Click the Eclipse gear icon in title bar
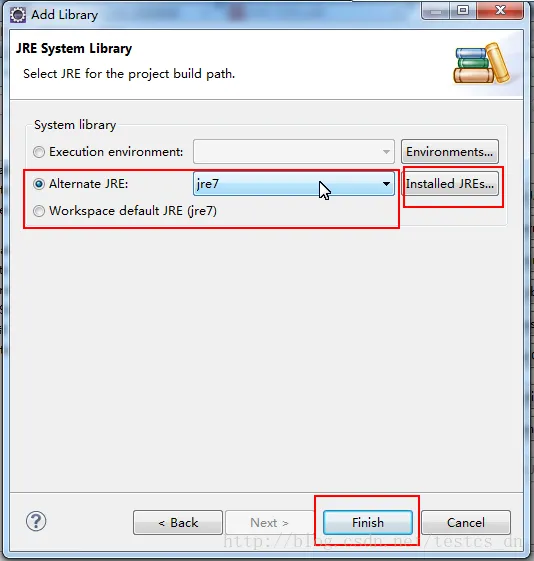 [x=18, y=15]
